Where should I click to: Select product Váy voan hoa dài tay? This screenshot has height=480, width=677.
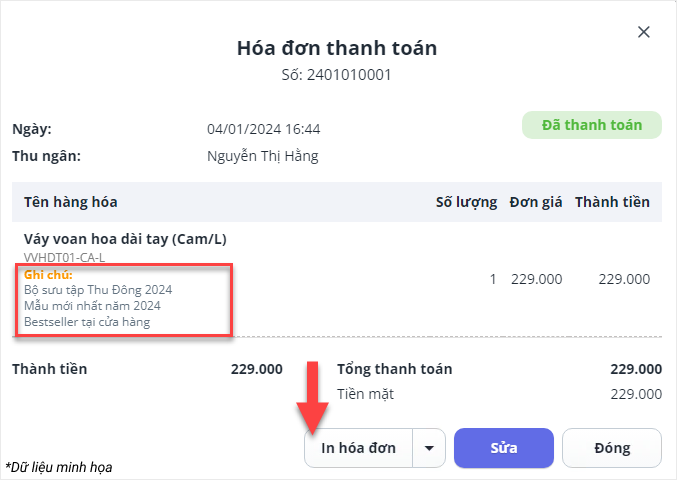[123, 239]
